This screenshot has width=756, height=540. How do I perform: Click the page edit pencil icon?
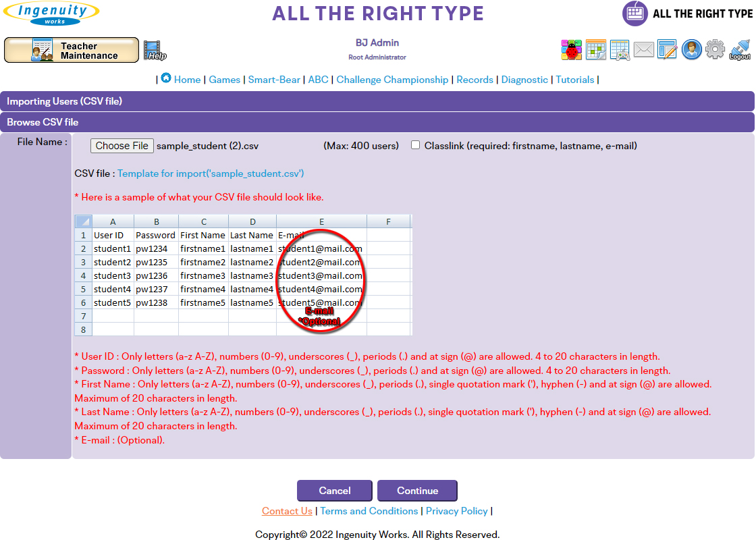click(x=667, y=49)
